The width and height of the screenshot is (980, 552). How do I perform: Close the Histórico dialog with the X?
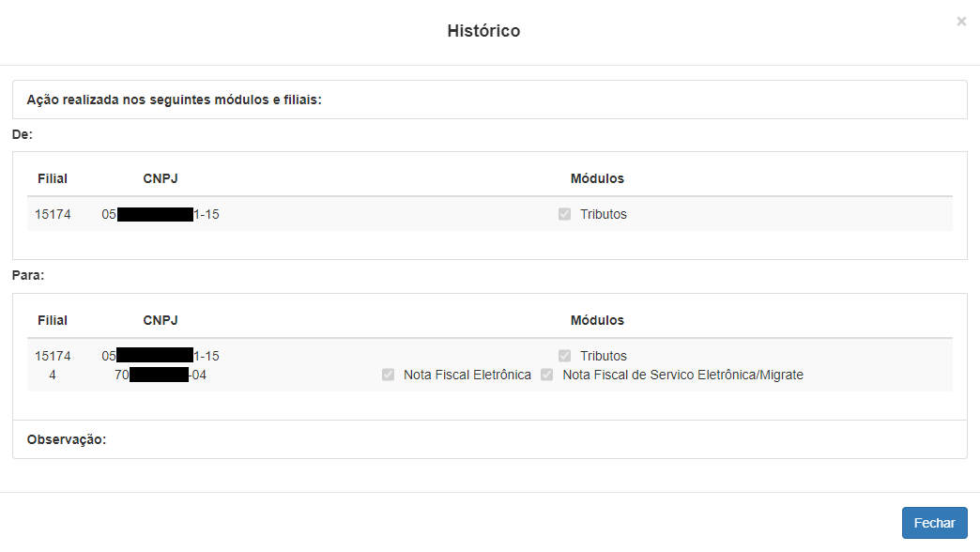pyautogui.click(x=961, y=22)
